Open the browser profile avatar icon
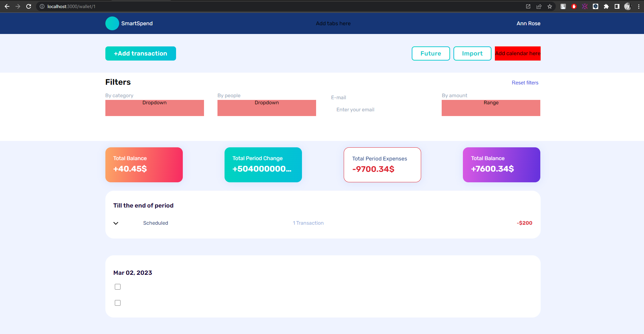This screenshot has width=644, height=334. click(x=628, y=6)
